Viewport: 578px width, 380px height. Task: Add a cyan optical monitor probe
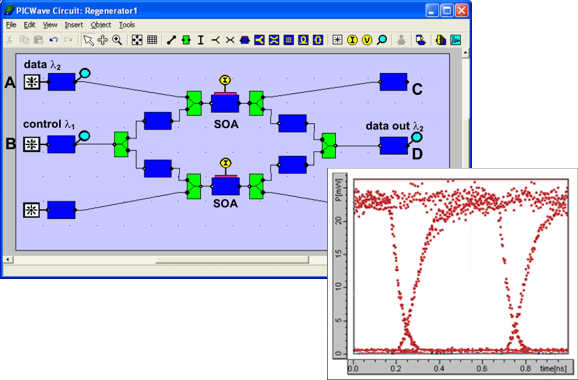(x=382, y=40)
